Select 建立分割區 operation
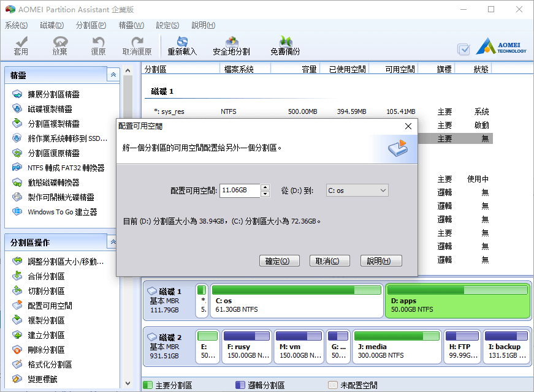This screenshot has height=392, width=534. (39, 335)
